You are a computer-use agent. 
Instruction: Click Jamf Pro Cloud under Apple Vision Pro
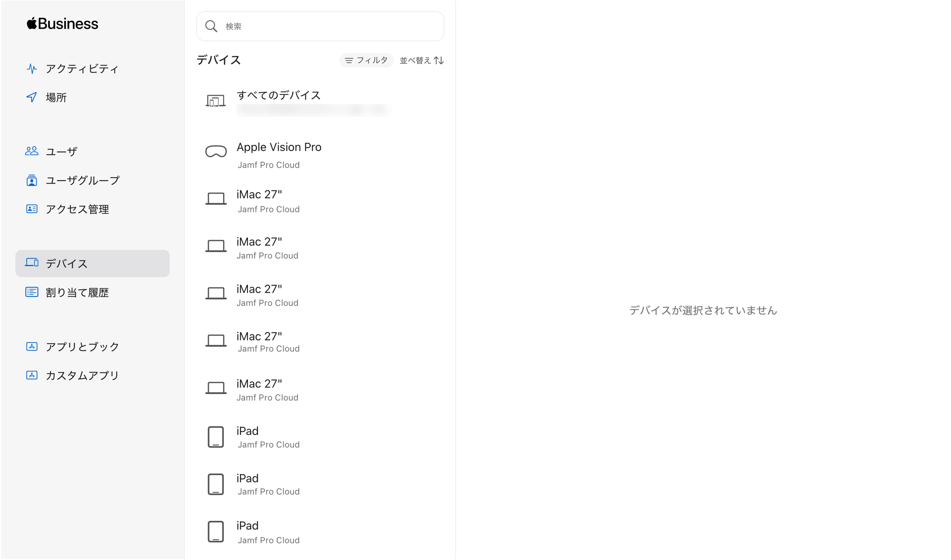(x=269, y=165)
